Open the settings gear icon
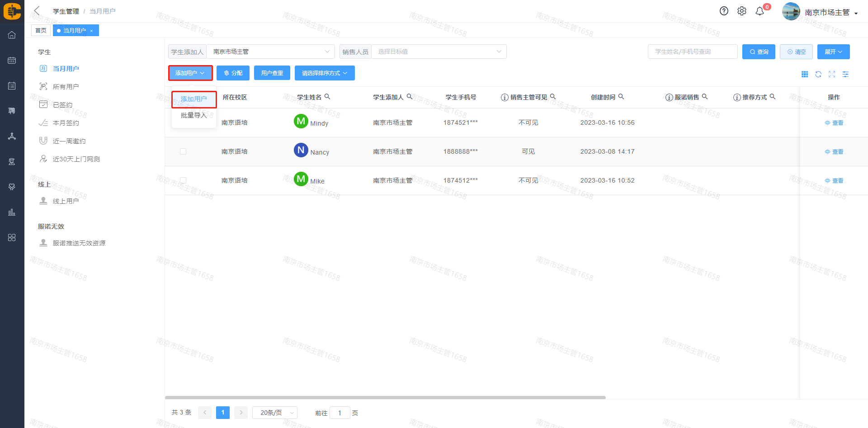868x428 pixels. pyautogui.click(x=742, y=11)
